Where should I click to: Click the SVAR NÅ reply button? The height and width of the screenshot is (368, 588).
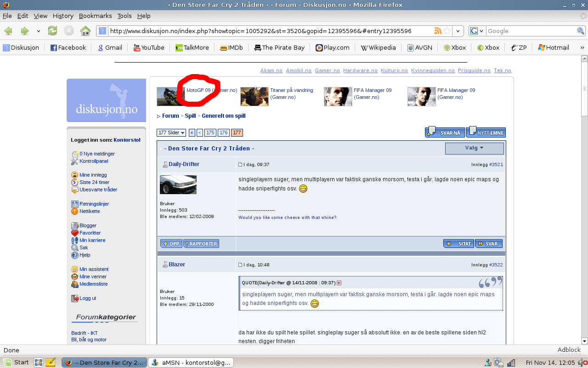coord(445,132)
